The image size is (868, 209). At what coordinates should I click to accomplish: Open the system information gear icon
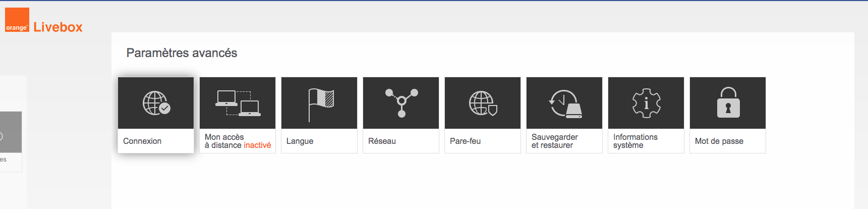(x=646, y=103)
